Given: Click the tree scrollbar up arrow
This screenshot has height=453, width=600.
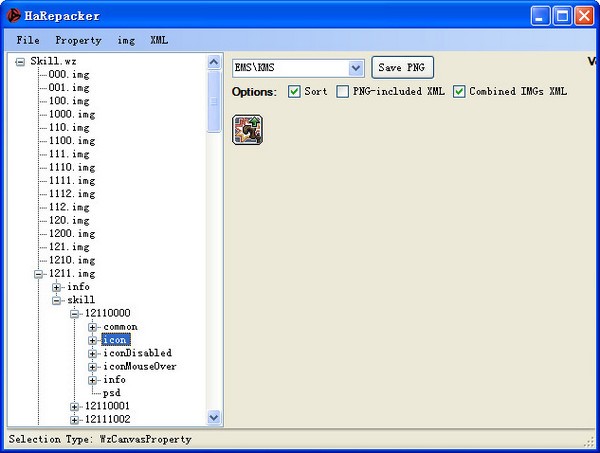Looking at the screenshot, I should click(x=214, y=62).
